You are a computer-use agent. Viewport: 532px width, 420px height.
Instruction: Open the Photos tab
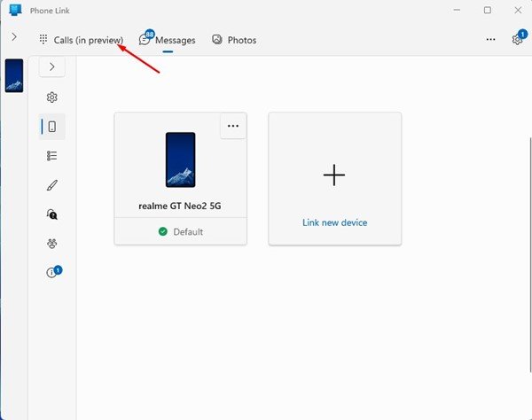point(234,40)
